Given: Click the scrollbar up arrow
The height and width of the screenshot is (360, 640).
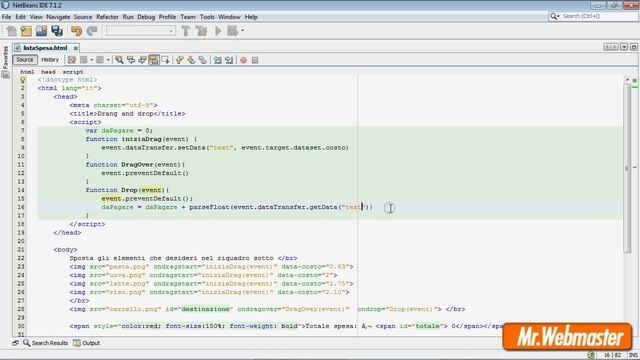Looking at the screenshot, I should 627,80.
